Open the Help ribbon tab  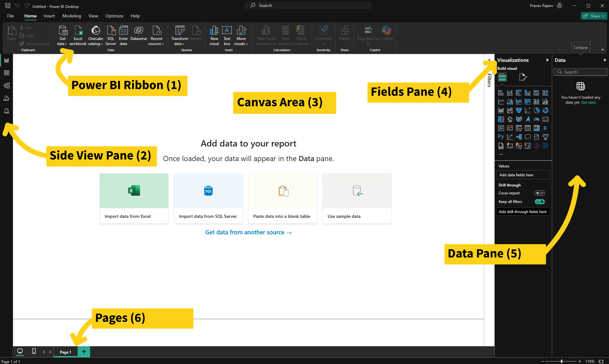point(135,16)
